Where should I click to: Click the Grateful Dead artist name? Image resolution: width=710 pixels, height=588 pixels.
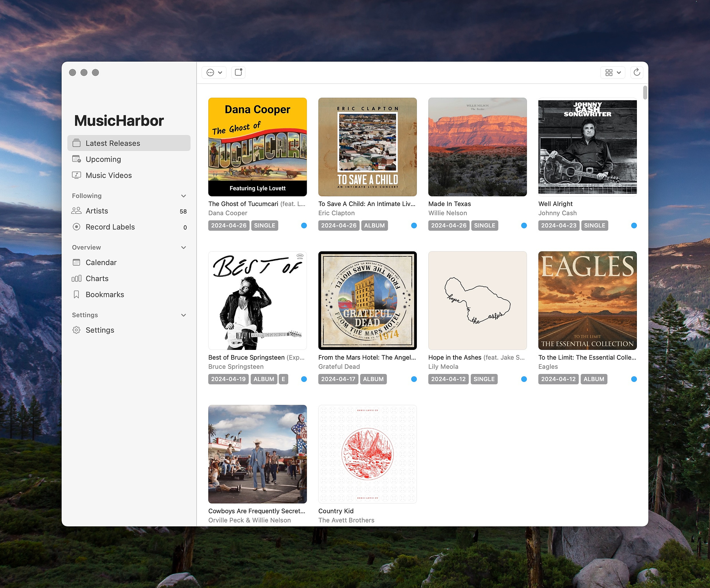tap(339, 367)
